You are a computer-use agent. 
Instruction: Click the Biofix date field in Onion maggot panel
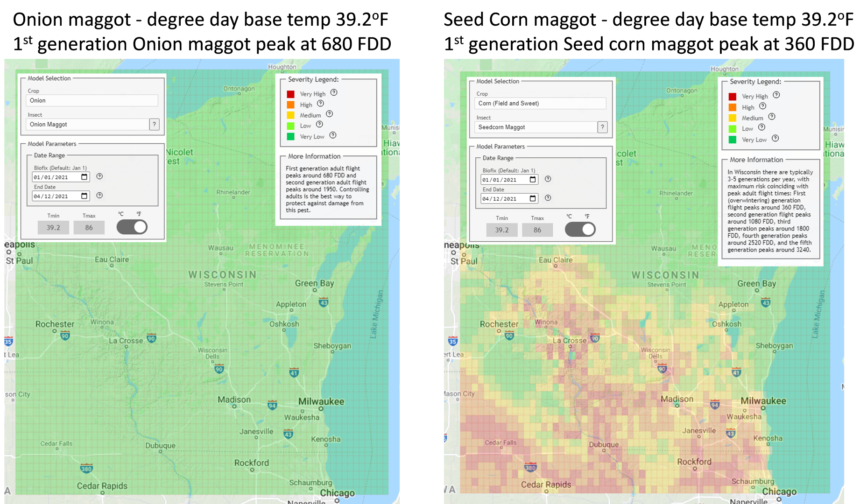pyautogui.click(x=61, y=177)
